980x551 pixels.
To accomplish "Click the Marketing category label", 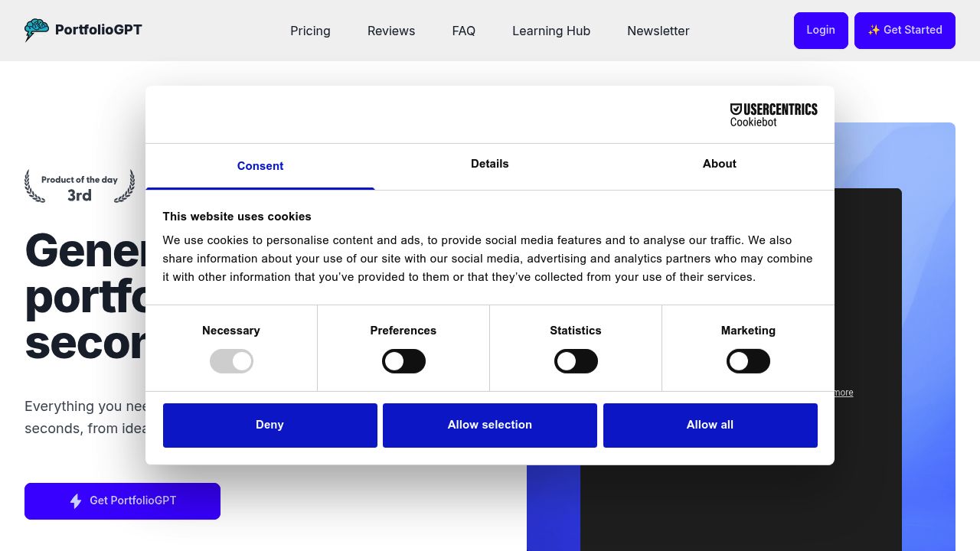I will [x=748, y=331].
